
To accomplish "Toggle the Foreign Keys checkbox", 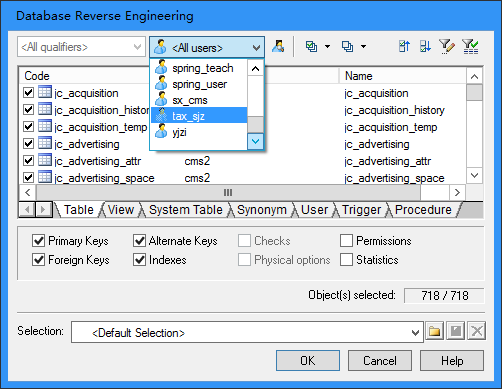I will tap(39, 260).
